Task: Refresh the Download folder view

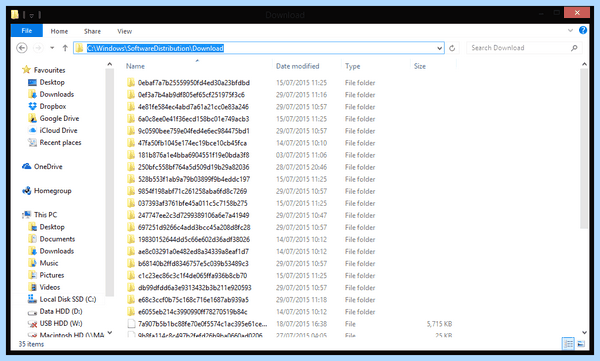Action: click(452, 48)
